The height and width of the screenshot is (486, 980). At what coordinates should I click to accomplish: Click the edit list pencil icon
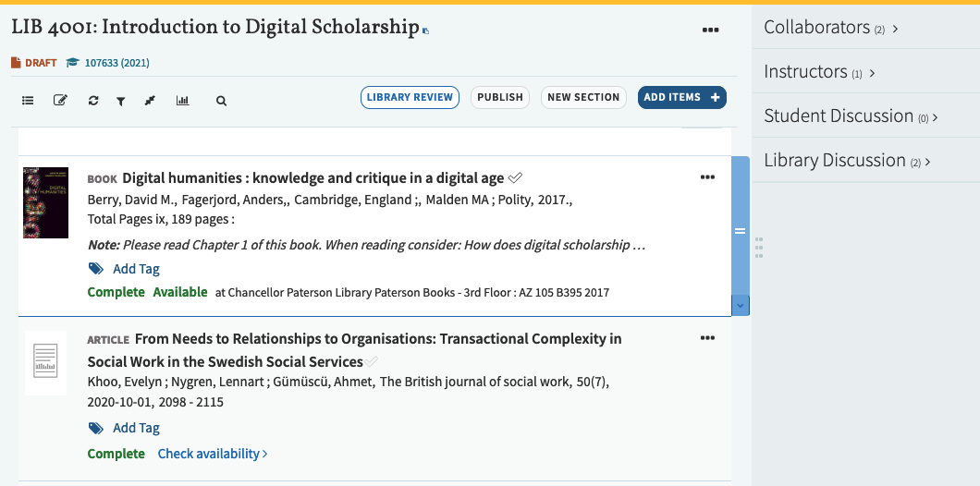click(x=60, y=101)
